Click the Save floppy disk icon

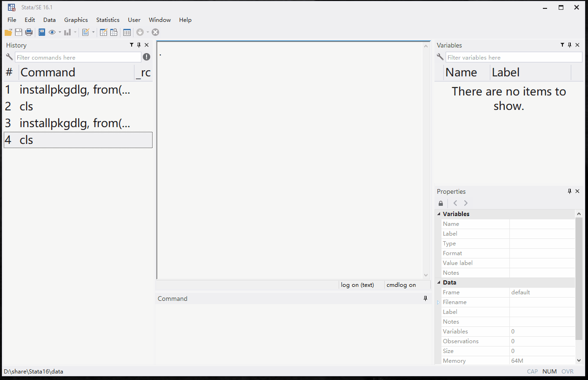point(19,32)
